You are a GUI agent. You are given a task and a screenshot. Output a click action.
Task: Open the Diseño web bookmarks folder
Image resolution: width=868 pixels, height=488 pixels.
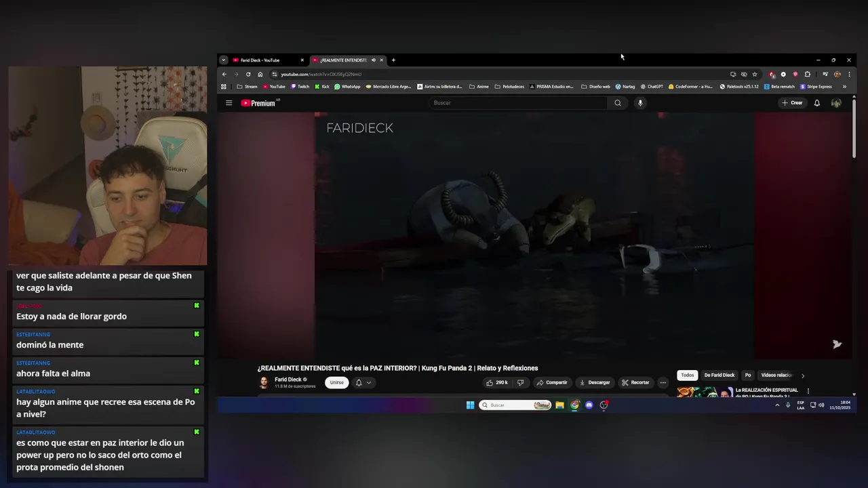[x=596, y=87]
